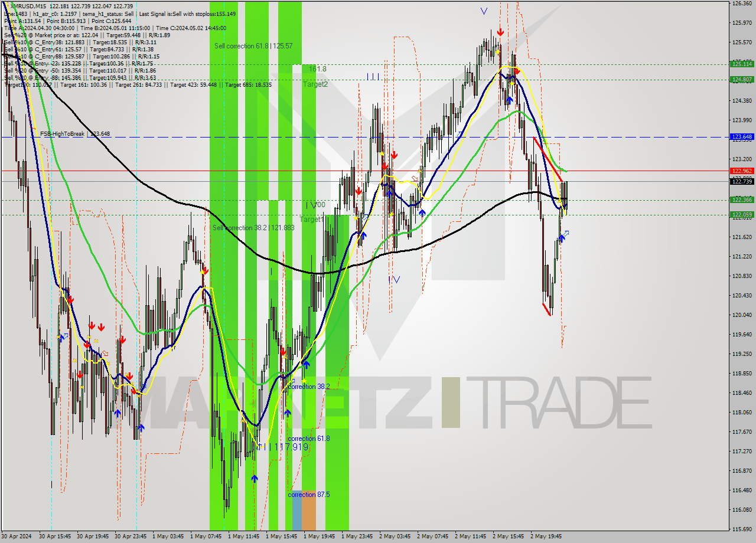Click the blue up arrow at lowest May 1 candle
Image resolution: width=756 pixels, height=543 pixels.
[254, 479]
